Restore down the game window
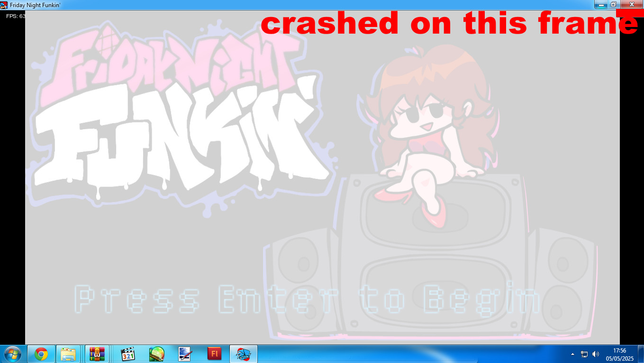Viewport: 644px width, 363px height. point(613,4)
